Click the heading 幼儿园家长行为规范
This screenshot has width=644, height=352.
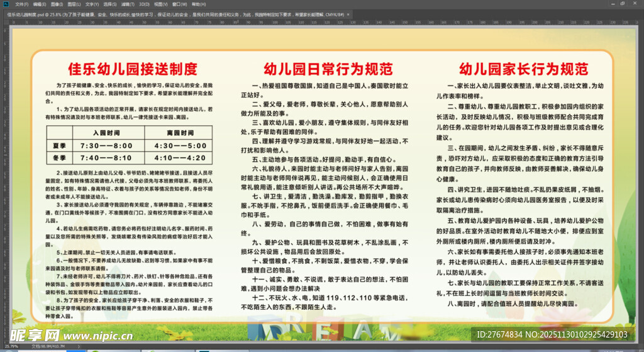pyautogui.click(x=524, y=69)
